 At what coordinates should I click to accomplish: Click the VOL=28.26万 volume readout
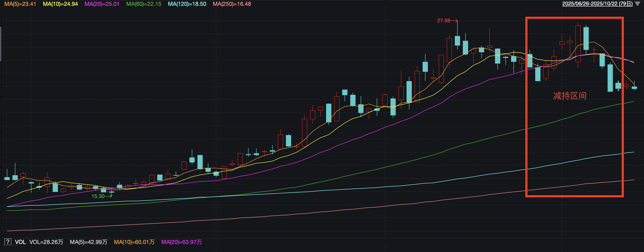46,242
